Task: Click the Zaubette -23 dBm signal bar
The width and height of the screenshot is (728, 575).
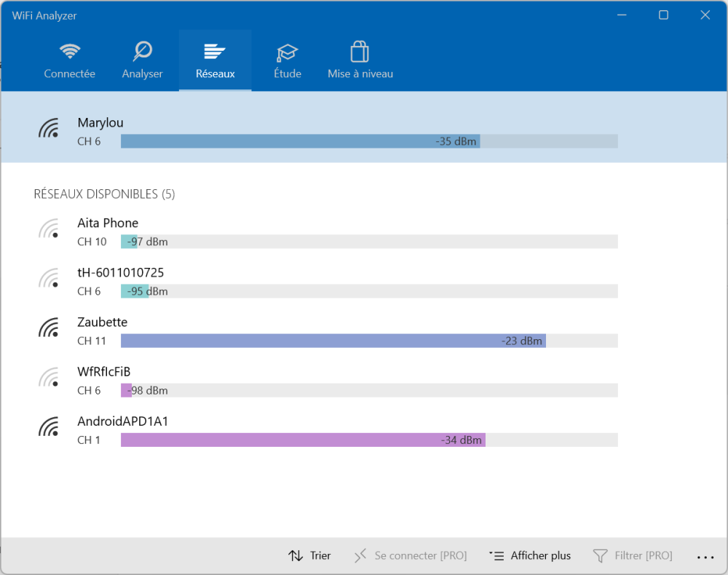Action: click(333, 341)
